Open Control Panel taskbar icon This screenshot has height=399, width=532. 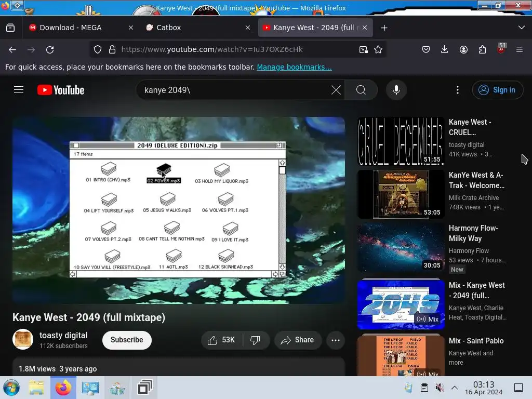click(x=90, y=388)
